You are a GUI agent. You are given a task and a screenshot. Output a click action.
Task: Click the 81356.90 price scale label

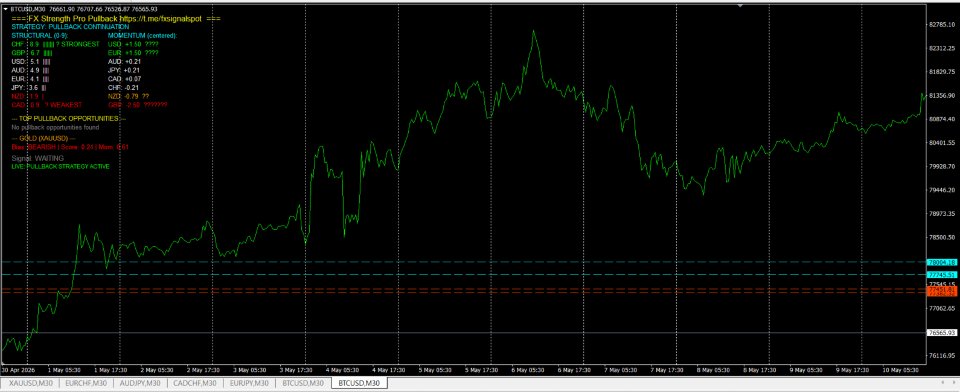(943, 96)
